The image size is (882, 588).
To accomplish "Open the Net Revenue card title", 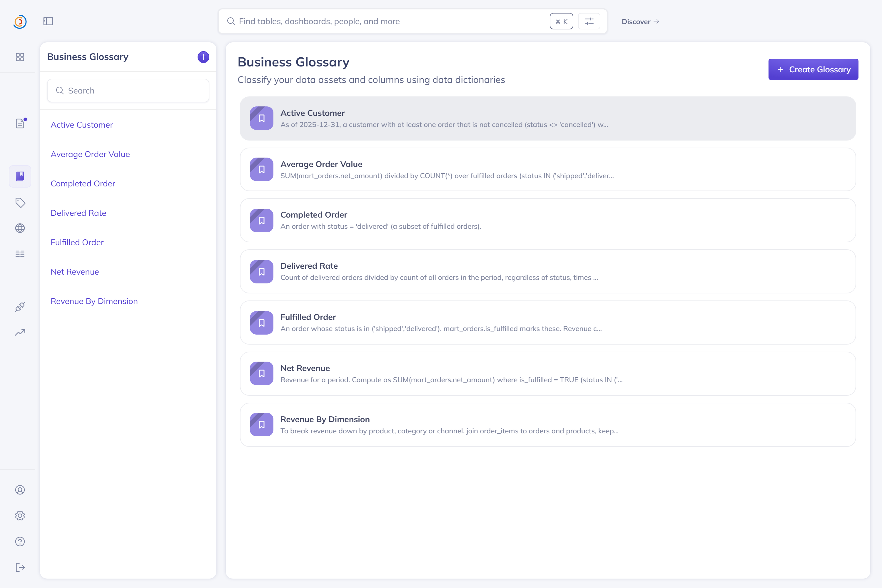I will tap(305, 368).
